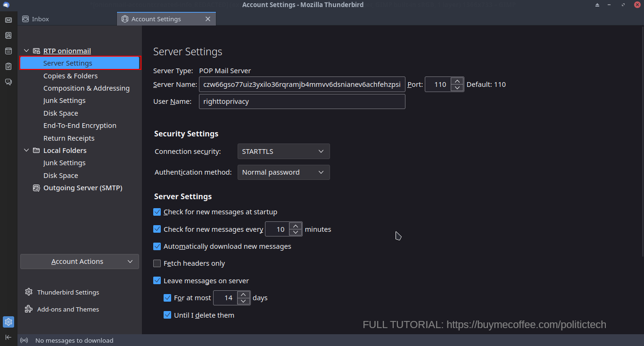The image size is (644, 346).
Task: Open the Account Actions dropdown
Action: pos(80,262)
